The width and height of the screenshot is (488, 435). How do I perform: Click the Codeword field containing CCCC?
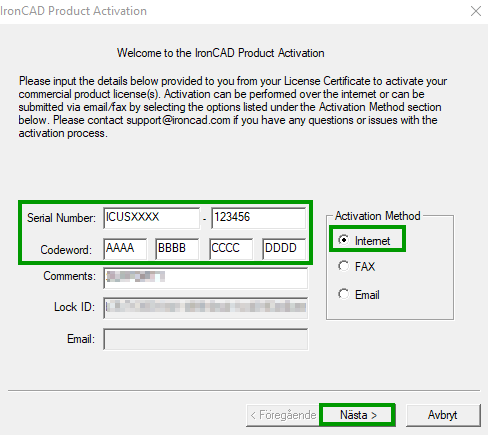231,249
